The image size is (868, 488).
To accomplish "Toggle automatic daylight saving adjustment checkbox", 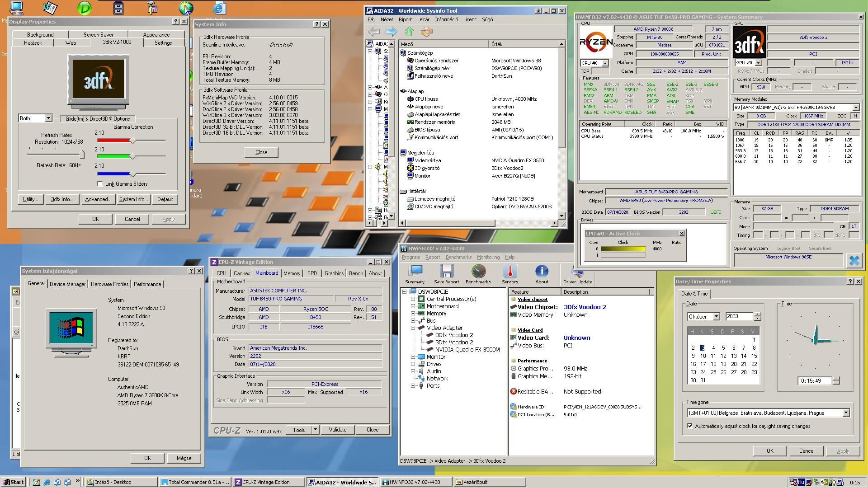I will click(690, 426).
